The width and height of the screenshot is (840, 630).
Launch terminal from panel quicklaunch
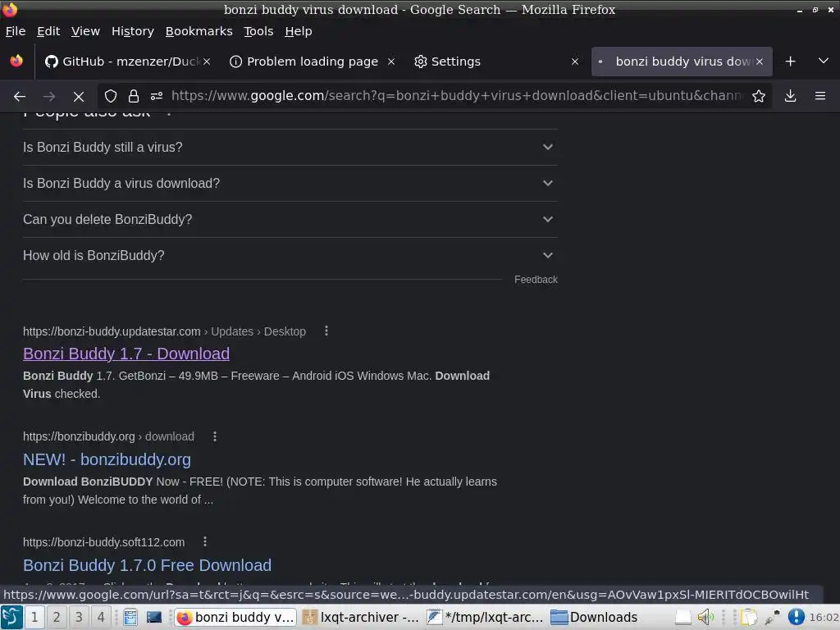pyautogui.click(x=153, y=617)
